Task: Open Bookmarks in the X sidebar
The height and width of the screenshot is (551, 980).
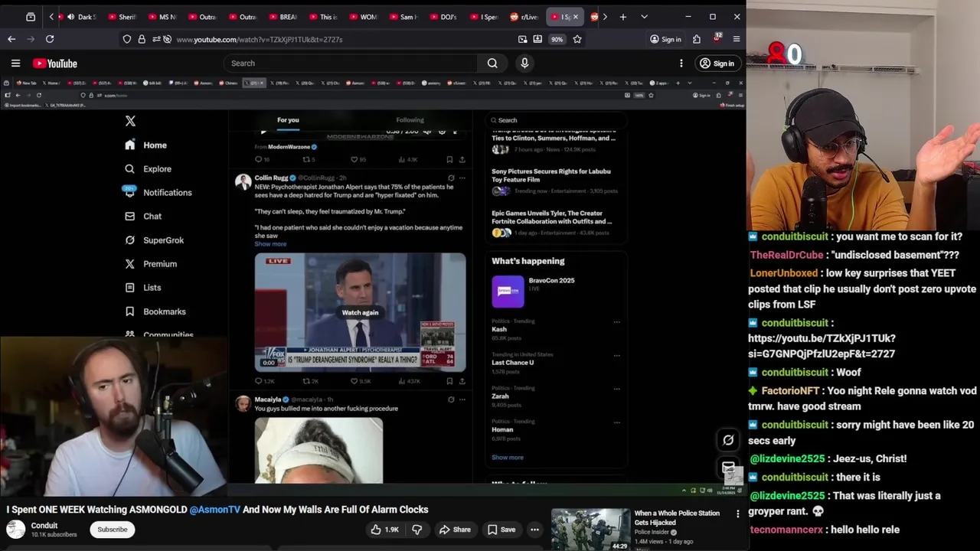Action: pyautogui.click(x=155, y=311)
